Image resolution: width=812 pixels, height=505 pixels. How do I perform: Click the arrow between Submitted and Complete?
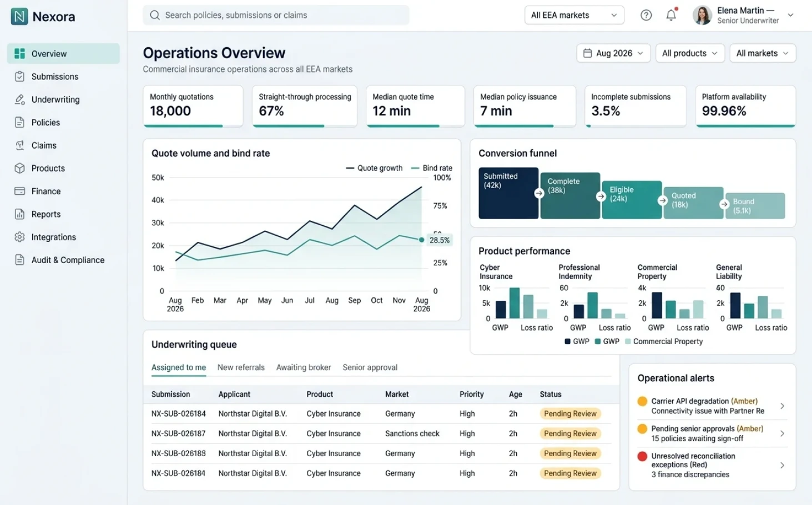539,193
